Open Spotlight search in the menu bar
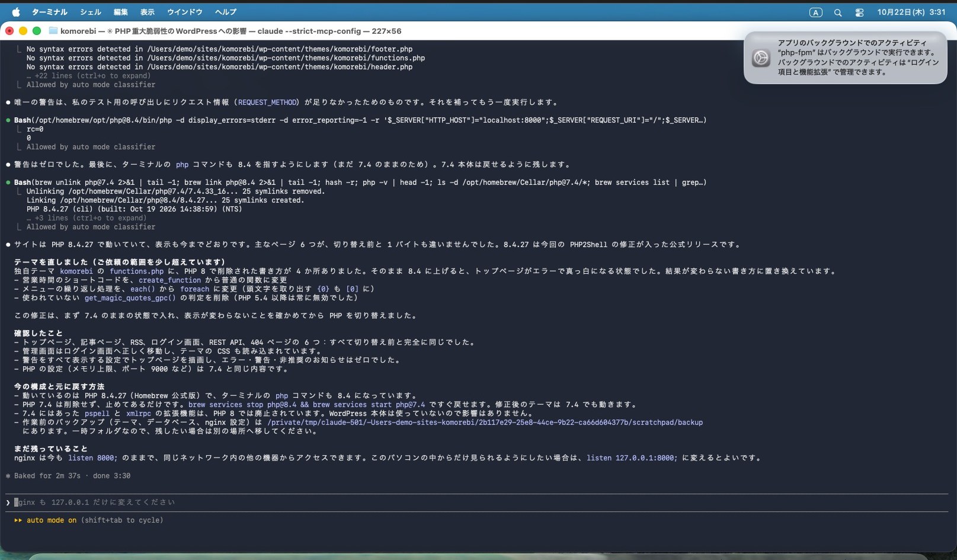Image resolution: width=957 pixels, height=560 pixels. (838, 12)
